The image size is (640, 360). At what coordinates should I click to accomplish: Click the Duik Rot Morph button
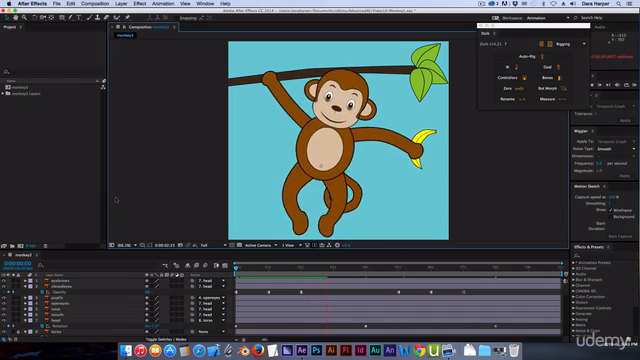click(552, 88)
